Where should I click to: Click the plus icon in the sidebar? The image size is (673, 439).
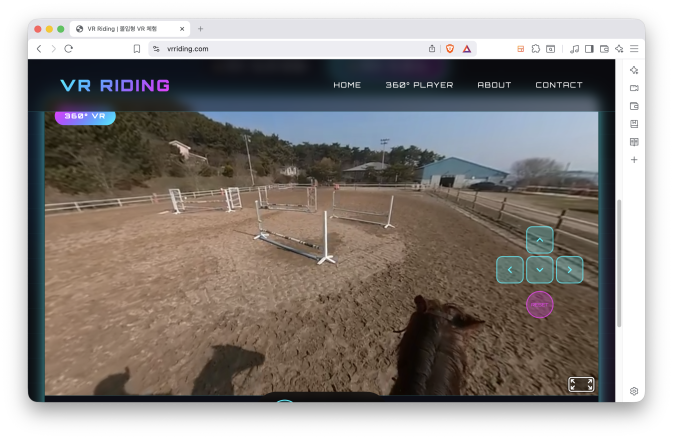pyautogui.click(x=634, y=160)
